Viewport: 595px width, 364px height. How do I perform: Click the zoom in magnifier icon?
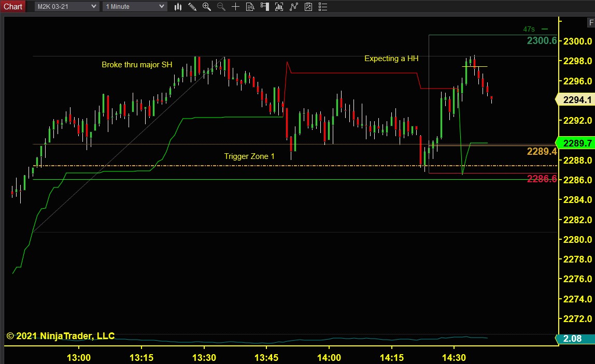pos(206,6)
